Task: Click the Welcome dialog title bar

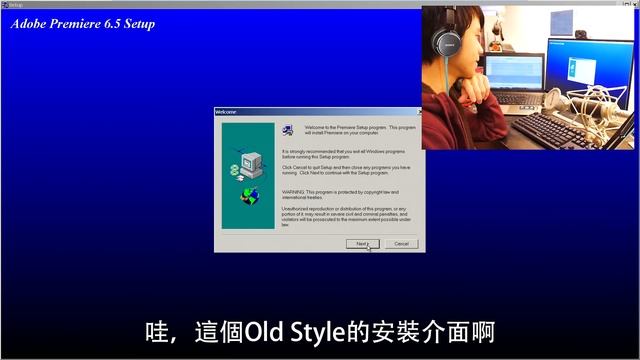Action: pos(318,112)
